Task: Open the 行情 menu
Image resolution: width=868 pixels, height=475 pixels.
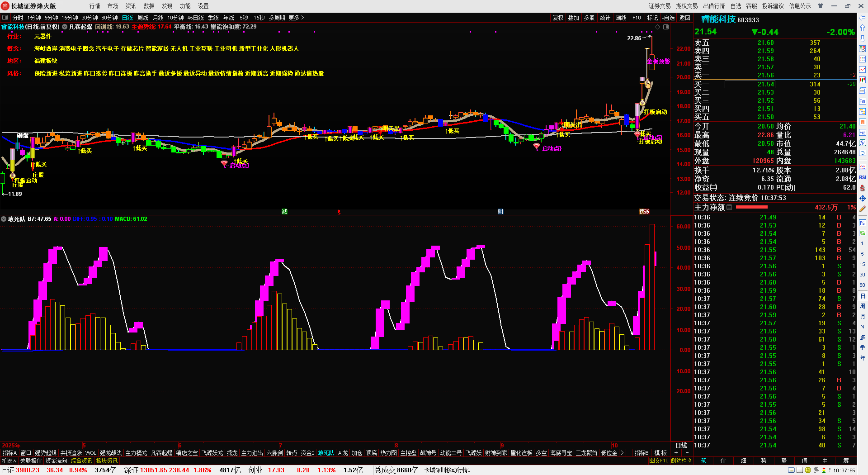Action: tap(95, 6)
